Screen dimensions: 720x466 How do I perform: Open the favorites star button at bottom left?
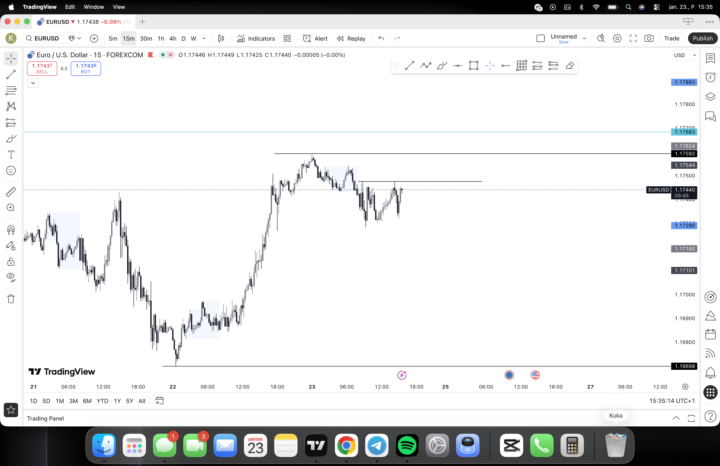(x=11, y=410)
